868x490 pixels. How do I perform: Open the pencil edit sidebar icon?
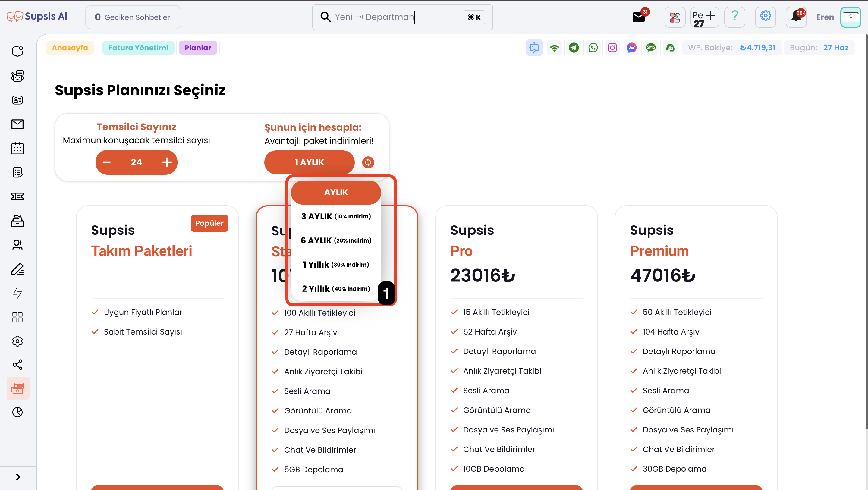(17, 269)
